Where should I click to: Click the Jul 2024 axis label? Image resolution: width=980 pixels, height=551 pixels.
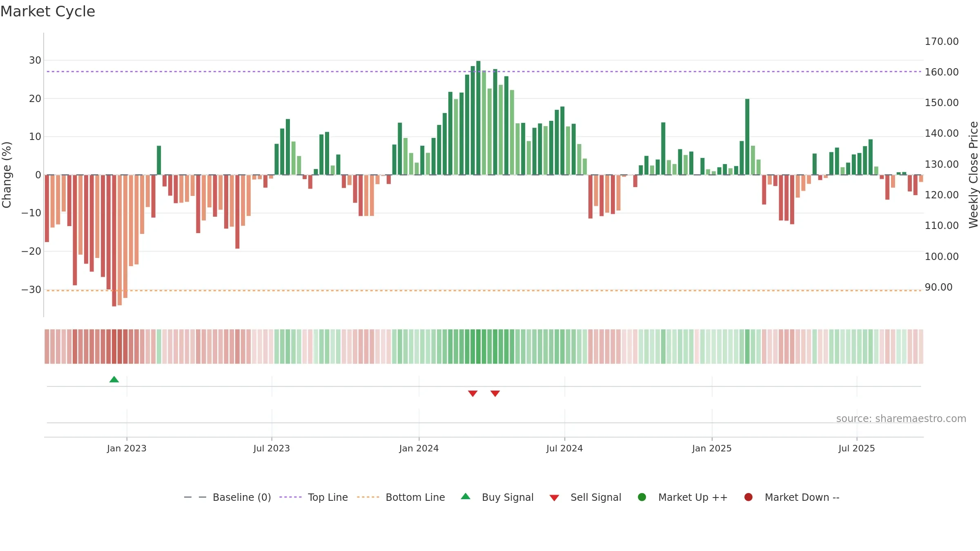(x=565, y=448)
